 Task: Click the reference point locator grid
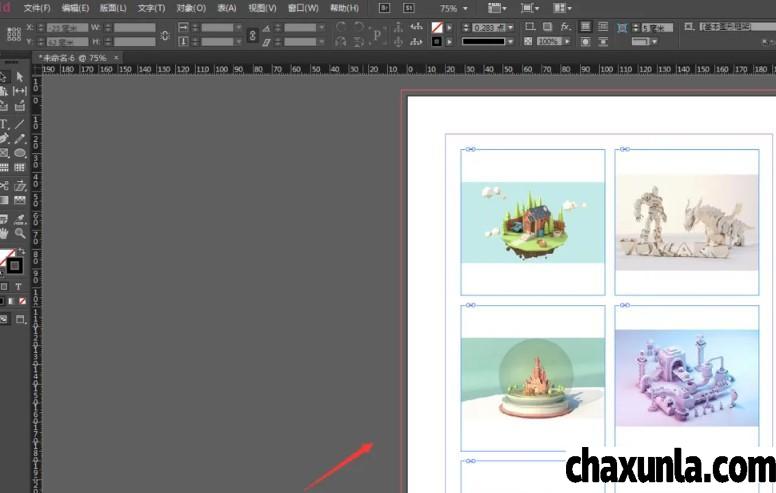[x=14, y=34]
